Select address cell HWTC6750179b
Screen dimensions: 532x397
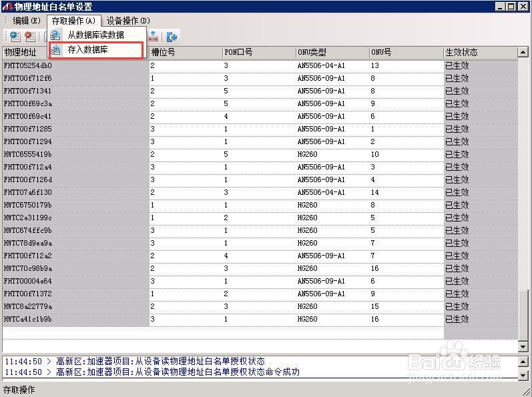76,205
